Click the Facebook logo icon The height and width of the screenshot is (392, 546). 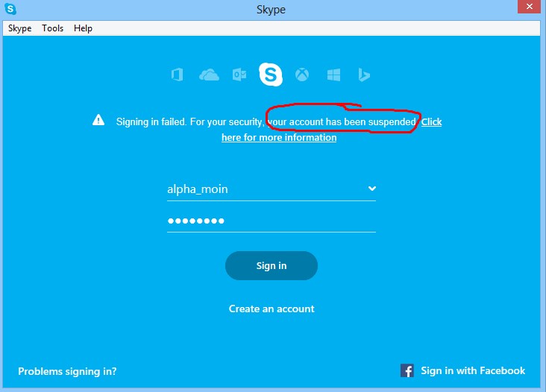point(407,371)
